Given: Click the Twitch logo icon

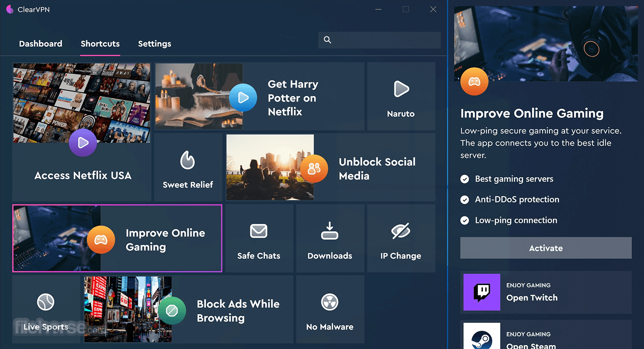Looking at the screenshot, I should coord(482,292).
